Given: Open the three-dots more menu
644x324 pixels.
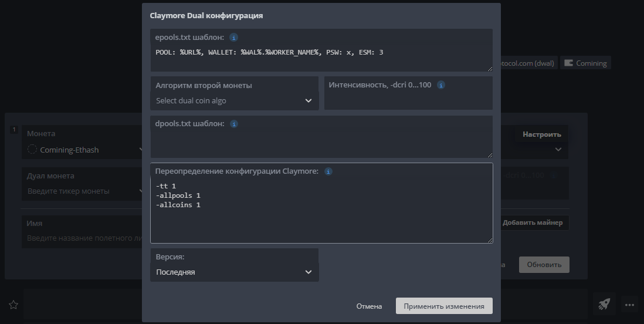Looking at the screenshot, I should point(629,305).
